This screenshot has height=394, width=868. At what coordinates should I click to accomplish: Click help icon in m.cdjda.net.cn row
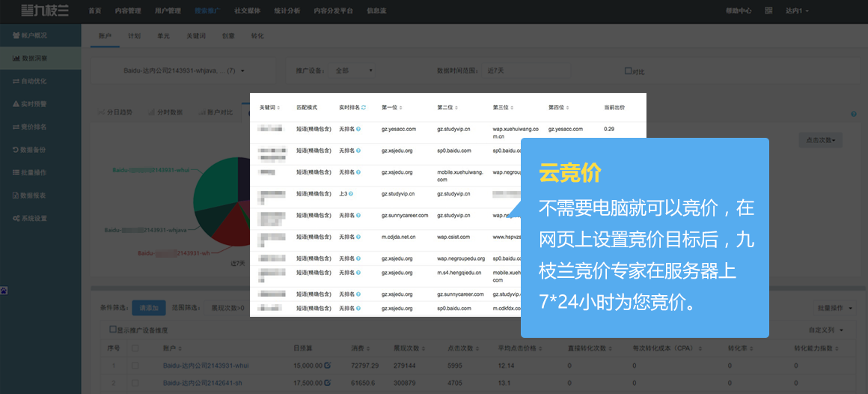tap(358, 237)
